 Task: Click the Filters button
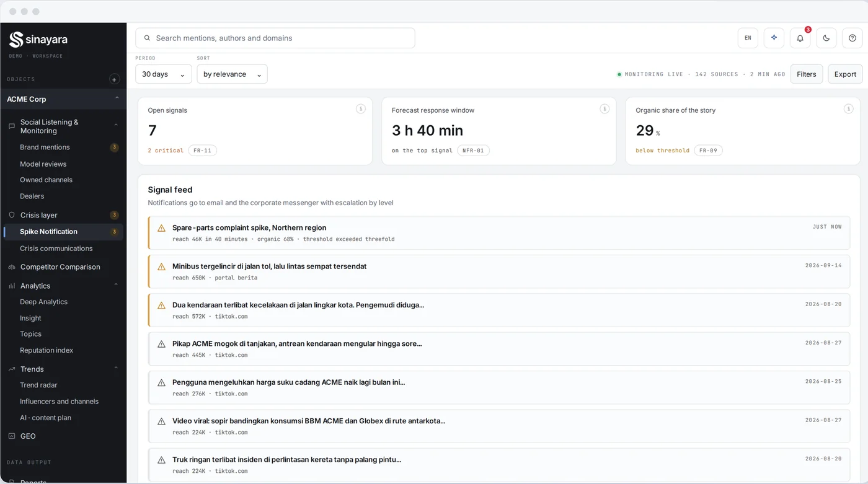pos(807,74)
